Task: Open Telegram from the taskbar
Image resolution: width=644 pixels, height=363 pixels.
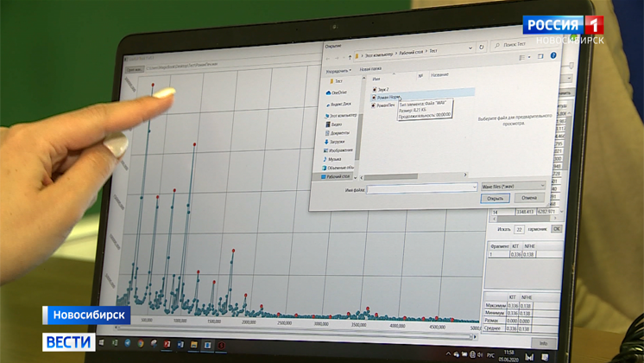Action: [x=128, y=343]
